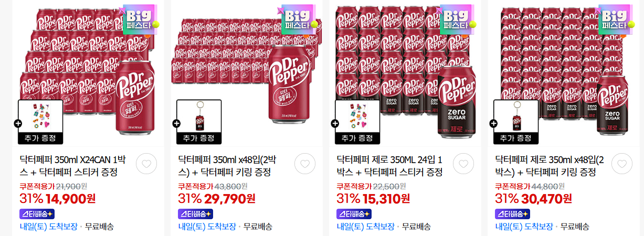Favorite the 350ml X24CAN Dr Pepper item
This screenshot has height=236, width=644.
pyautogui.click(x=146, y=164)
